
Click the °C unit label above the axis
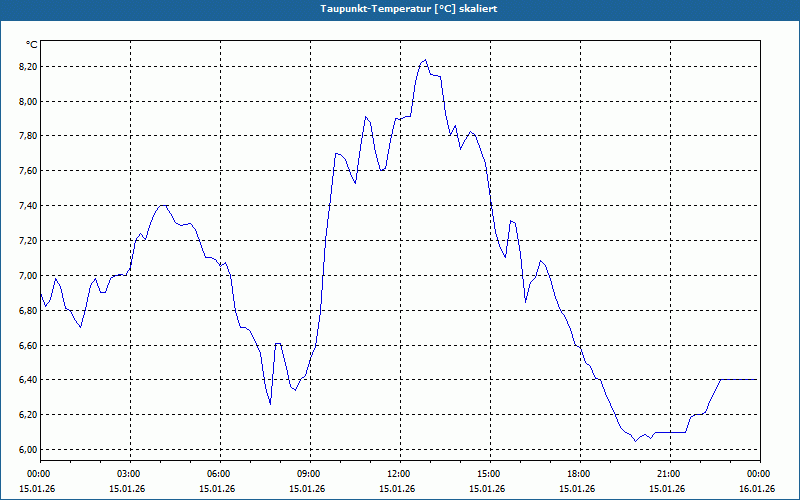coord(32,45)
